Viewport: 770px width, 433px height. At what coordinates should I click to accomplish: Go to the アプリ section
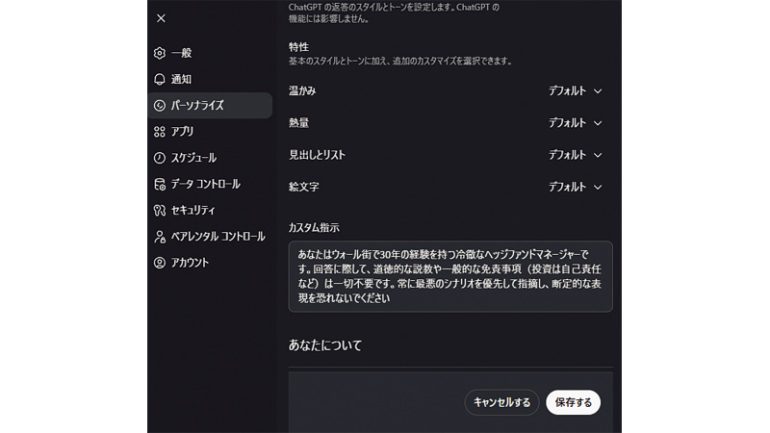(x=210, y=132)
